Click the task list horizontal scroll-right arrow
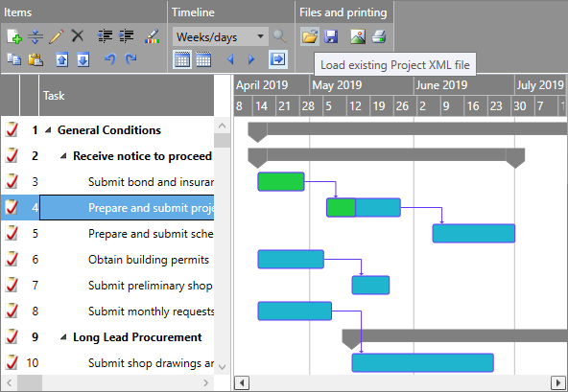Image resolution: width=568 pixels, height=392 pixels. (x=205, y=382)
